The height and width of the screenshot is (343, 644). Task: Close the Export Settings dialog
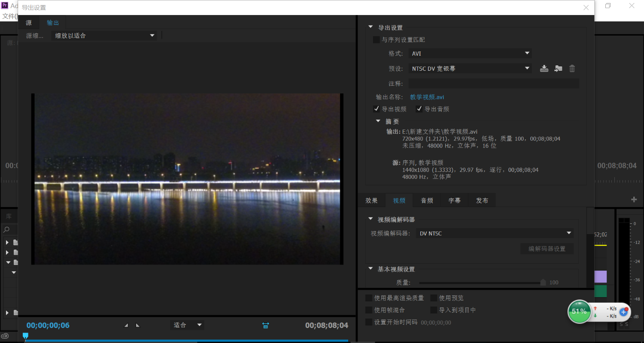point(586,7)
